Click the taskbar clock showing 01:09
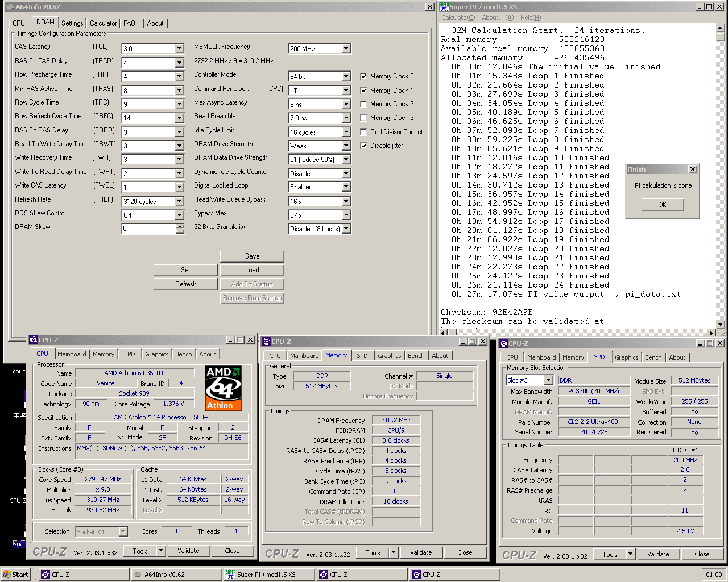 (714, 575)
